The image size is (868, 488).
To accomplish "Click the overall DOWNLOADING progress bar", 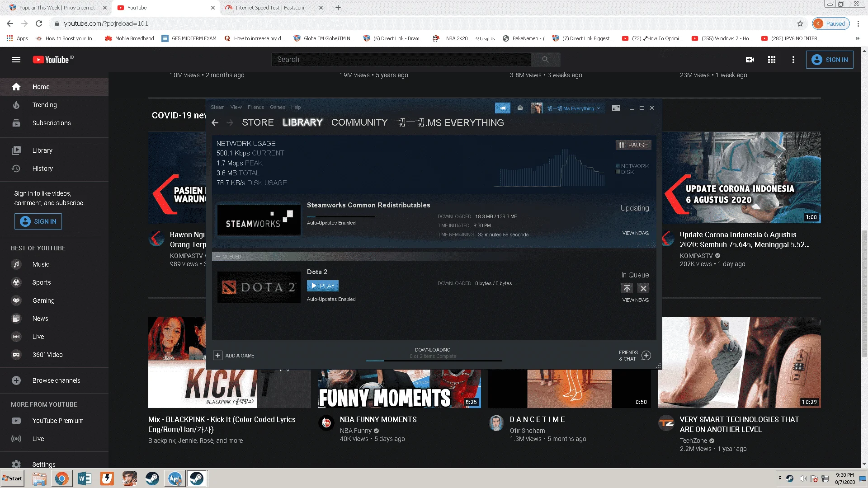I will [434, 361].
